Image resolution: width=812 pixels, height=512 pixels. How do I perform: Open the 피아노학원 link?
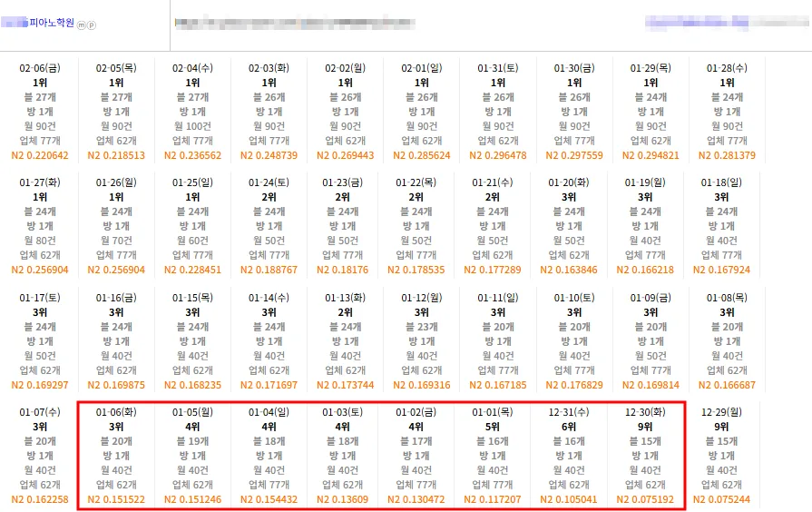52,23
